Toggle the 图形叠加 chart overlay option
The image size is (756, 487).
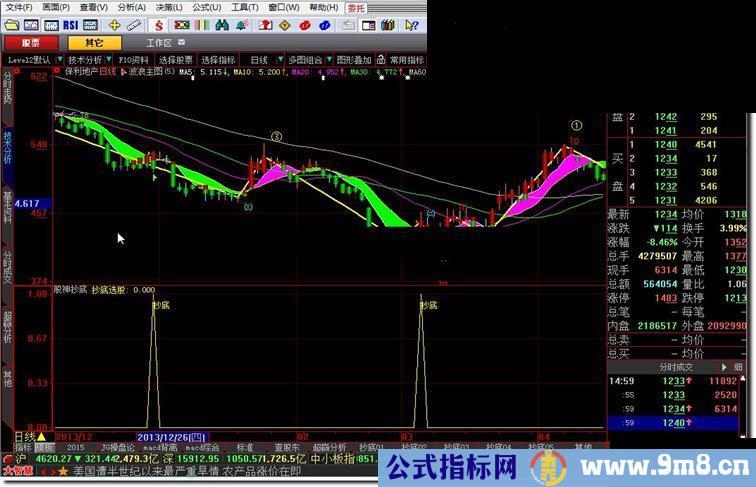coord(354,59)
